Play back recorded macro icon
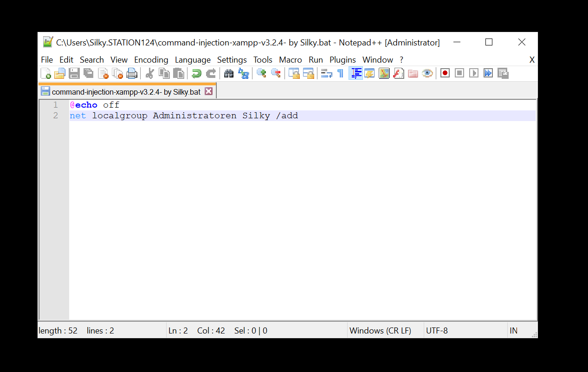Image resolution: width=588 pixels, height=372 pixels. [x=473, y=73]
